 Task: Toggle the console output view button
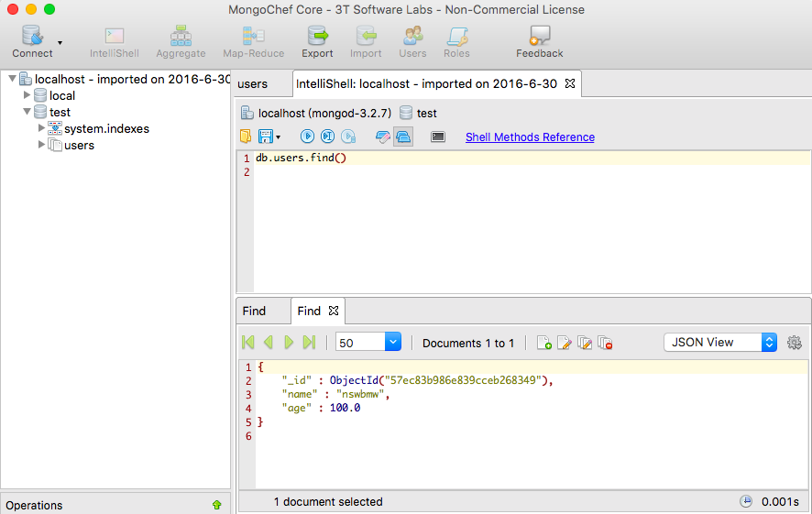pos(438,137)
